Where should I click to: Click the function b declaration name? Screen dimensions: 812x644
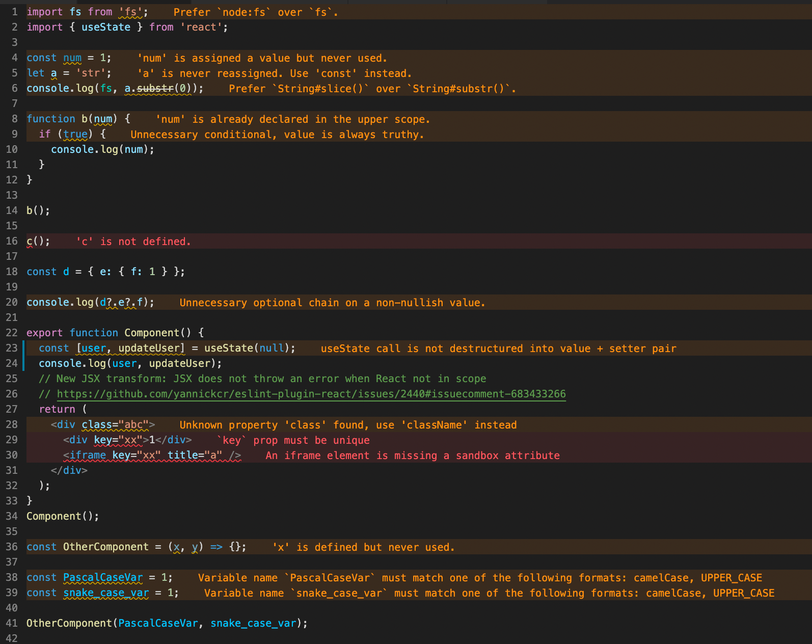[x=85, y=119]
